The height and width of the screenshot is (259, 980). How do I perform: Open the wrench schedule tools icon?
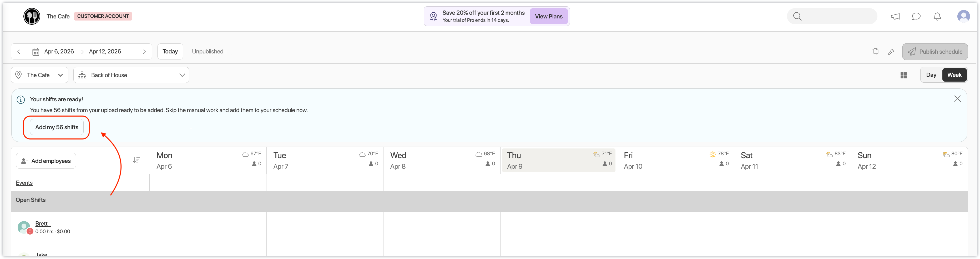tap(891, 52)
